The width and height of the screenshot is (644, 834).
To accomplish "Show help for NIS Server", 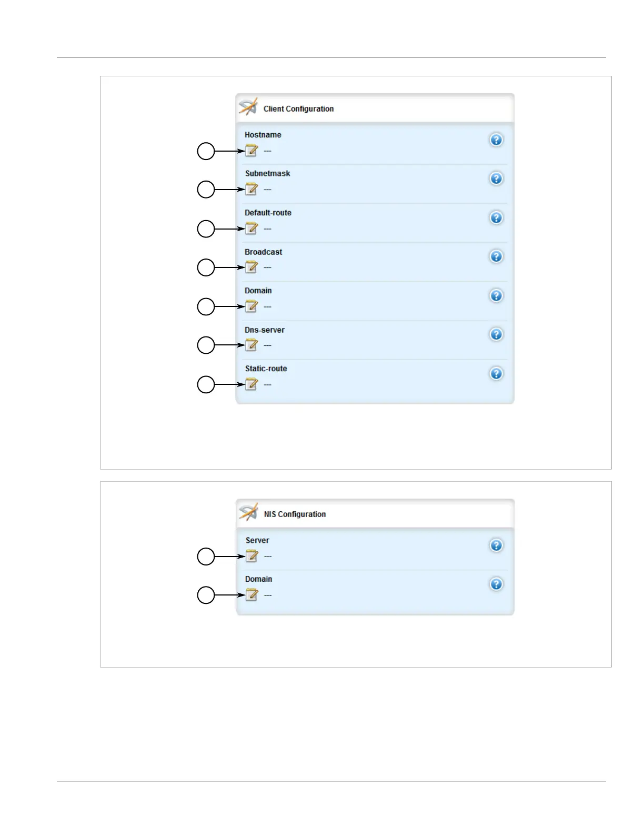I will tap(496, 545).
